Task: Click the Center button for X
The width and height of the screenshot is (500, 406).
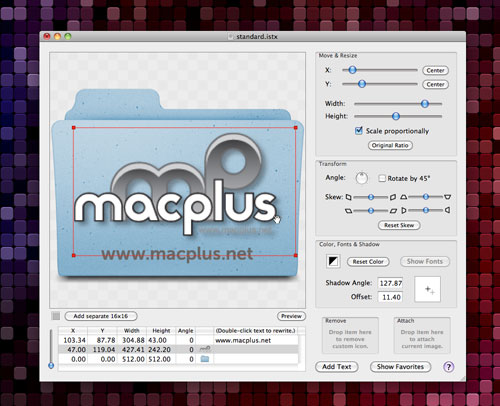Action: tap(435, 70)
